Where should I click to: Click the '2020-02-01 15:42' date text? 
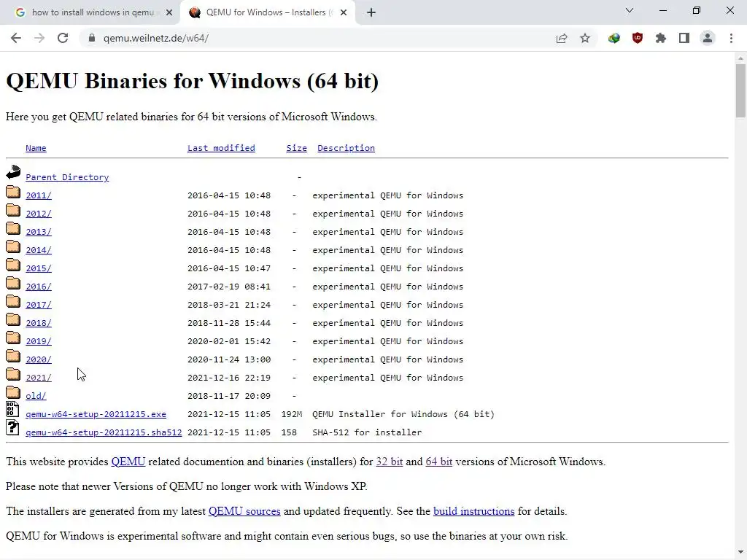tap(228, 341)
